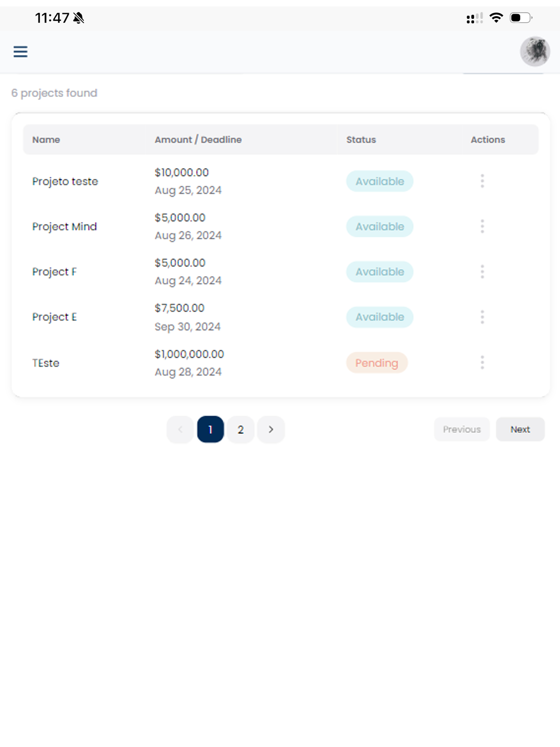Select the TEste project name

(x=46, y=363)
